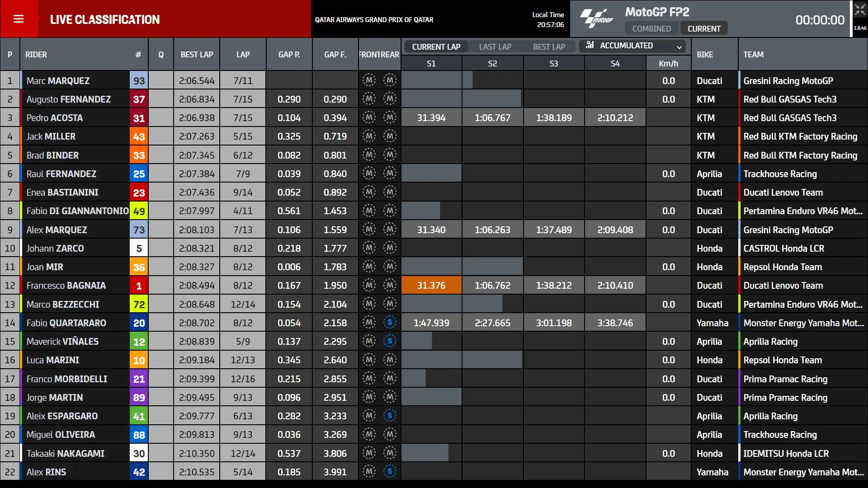This screenshot has width=868, height=488.
Task: Select rider Francesco BAGNAIA
Action: pyautogui.click(x=66, y=285)
